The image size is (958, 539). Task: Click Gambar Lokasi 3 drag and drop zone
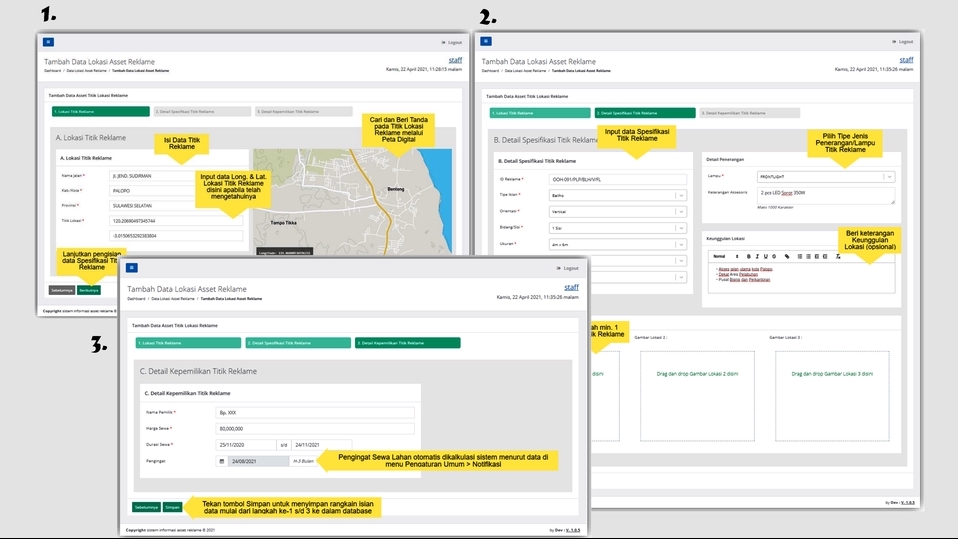pyautogui.click(x=832, y=396)
